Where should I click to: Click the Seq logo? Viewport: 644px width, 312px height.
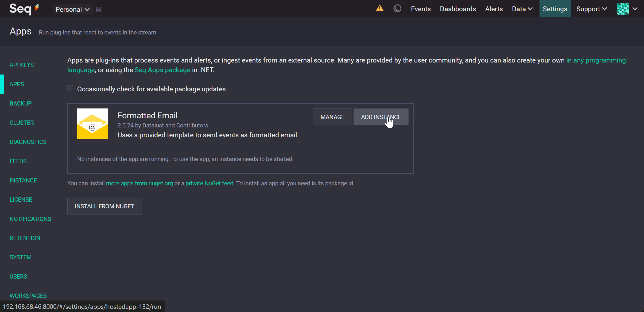click(x=24, y=9)
